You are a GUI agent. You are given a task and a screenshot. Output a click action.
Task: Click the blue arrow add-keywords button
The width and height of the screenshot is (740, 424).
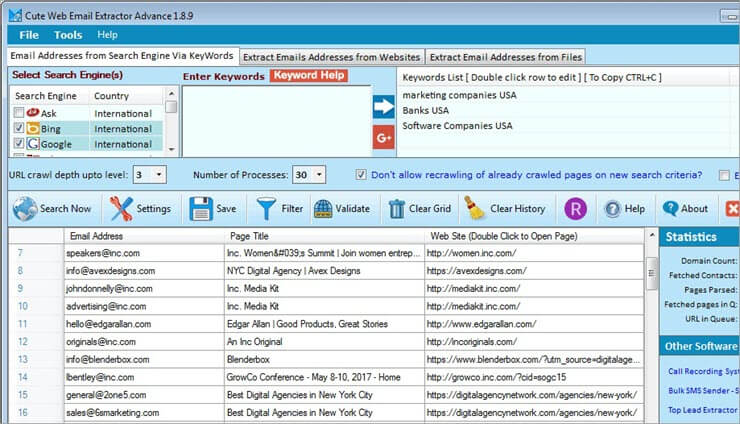383,106
